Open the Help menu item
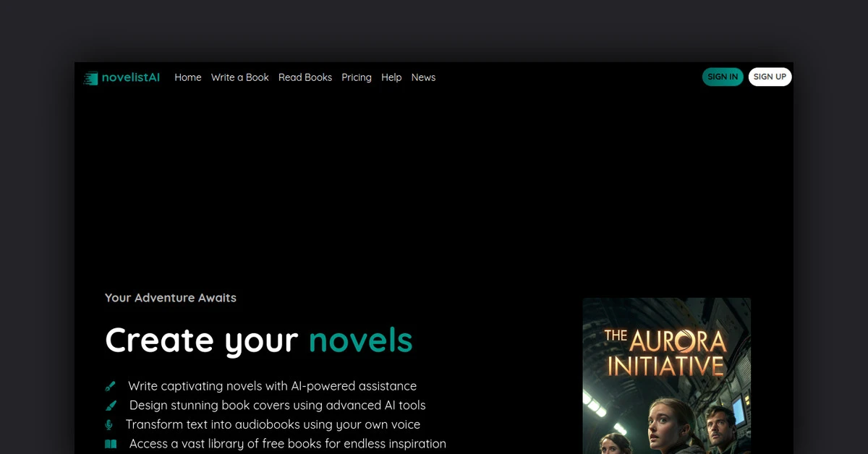This screenshot has height=454, width=868. (x=391, y=77)
